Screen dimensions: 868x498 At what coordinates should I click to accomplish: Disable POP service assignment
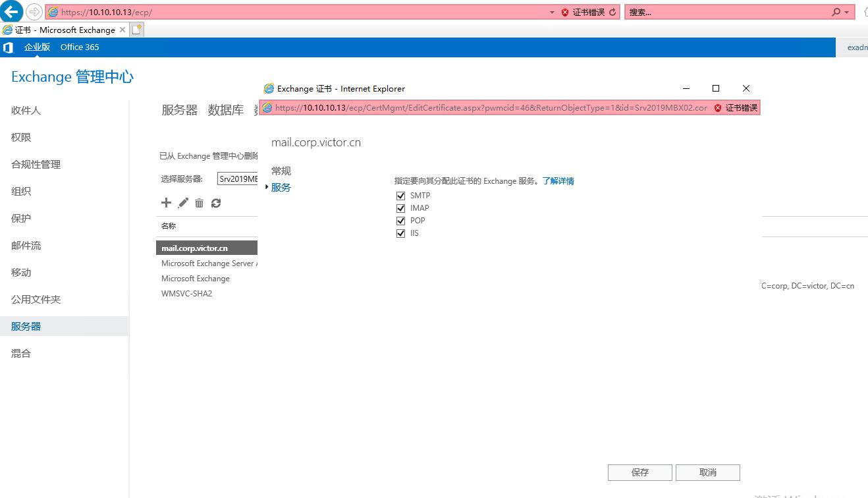click(x=401, y=220)
